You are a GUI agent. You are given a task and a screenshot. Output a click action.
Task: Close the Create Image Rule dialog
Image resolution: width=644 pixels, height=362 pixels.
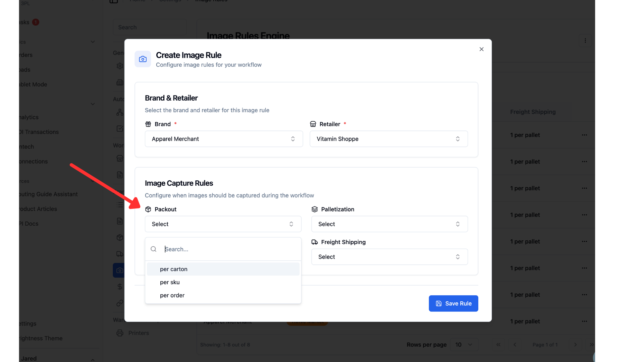[481, 49]
